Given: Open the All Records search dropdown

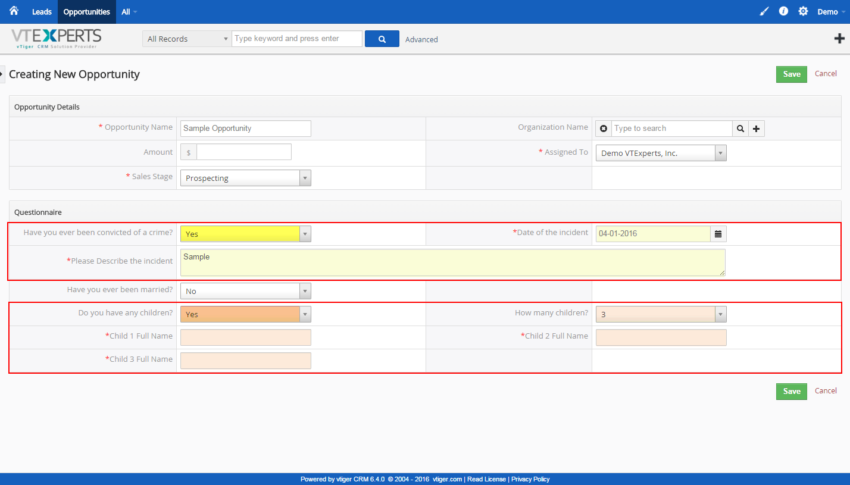Looking at the screenshot, I should (x=186, y=38).
